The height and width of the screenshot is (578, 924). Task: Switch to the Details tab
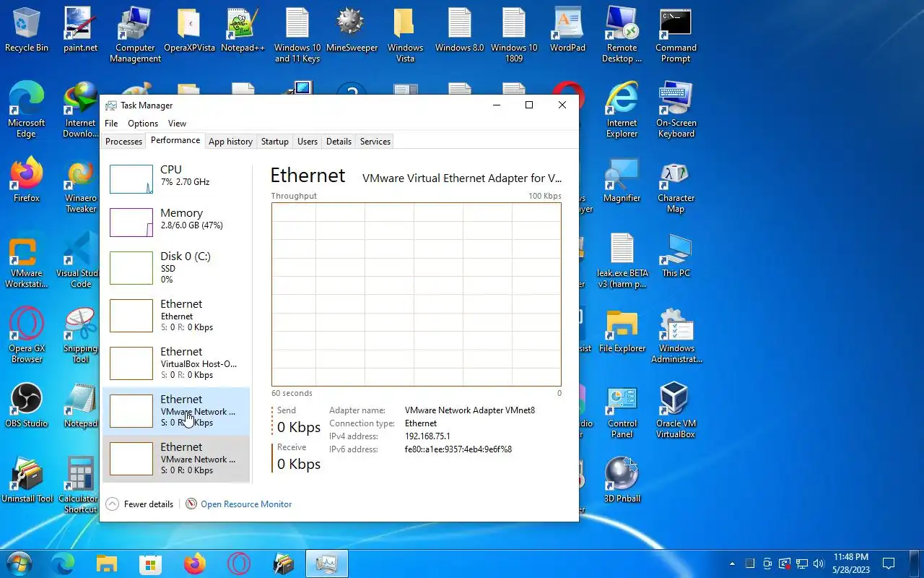(339, 142)
